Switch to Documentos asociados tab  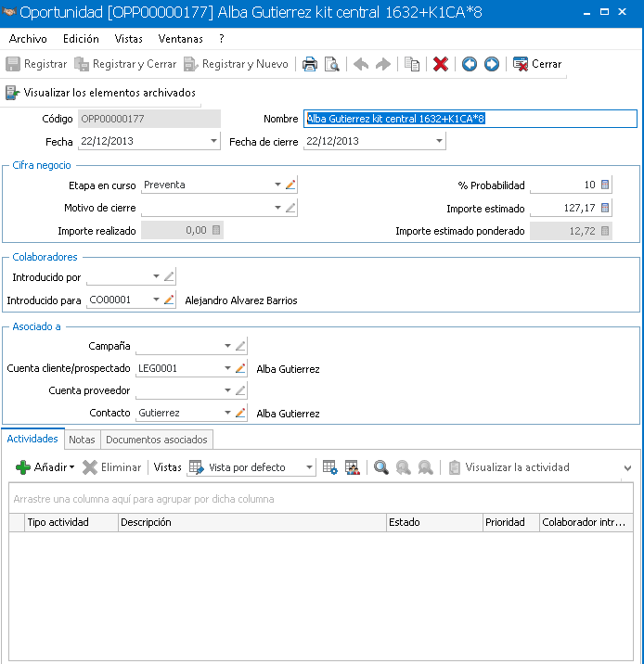(x=157, y=440)
